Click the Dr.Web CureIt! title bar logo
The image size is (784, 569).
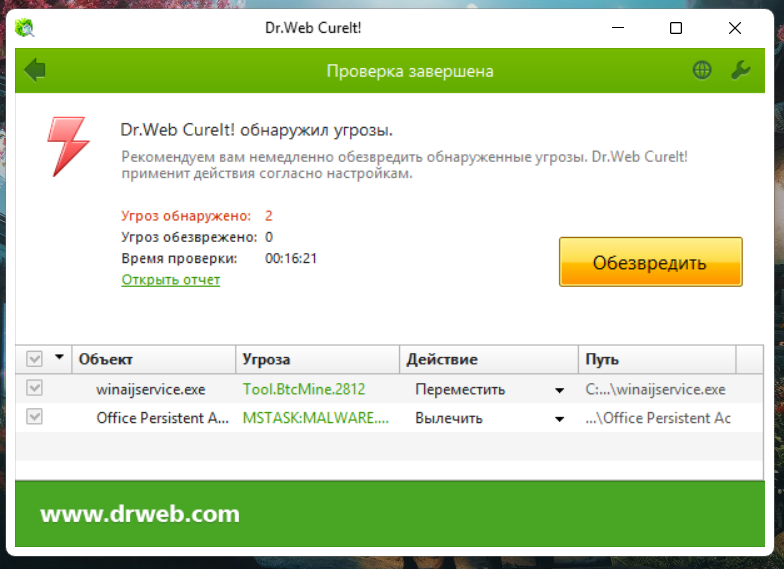click(24, 28)
